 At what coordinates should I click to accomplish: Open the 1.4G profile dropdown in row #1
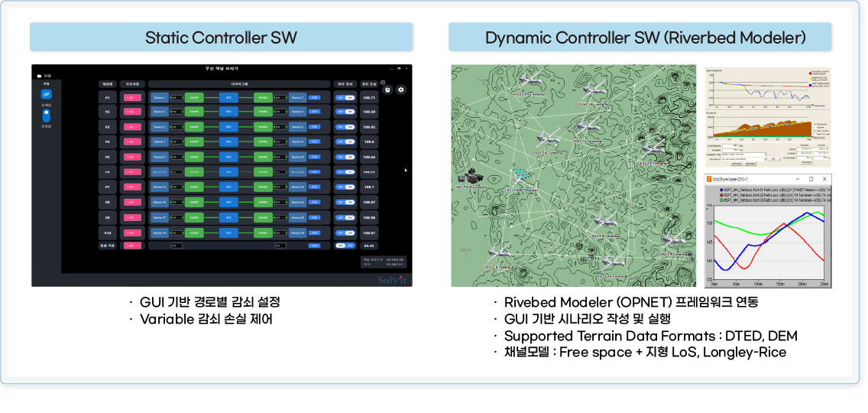(x=132, y=98)
